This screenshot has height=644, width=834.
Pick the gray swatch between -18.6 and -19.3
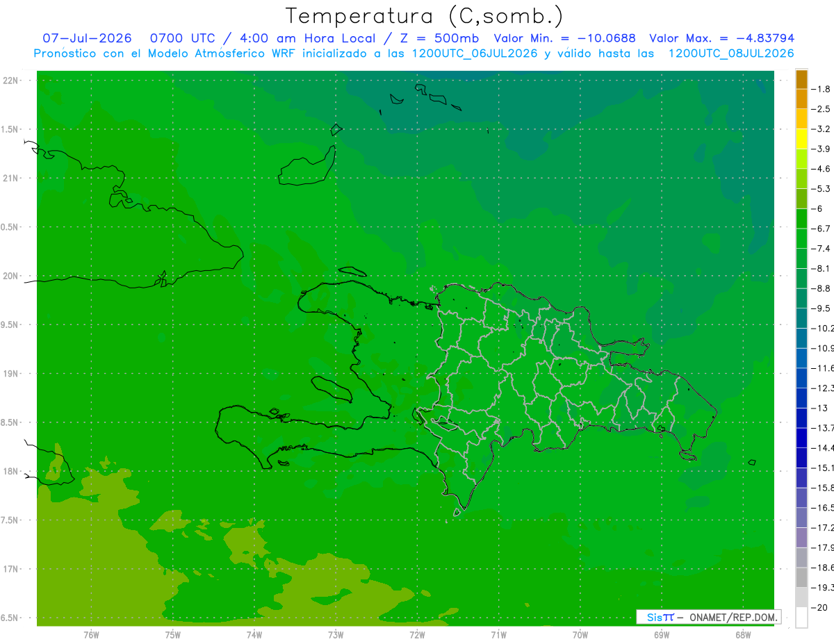(801, 577)
